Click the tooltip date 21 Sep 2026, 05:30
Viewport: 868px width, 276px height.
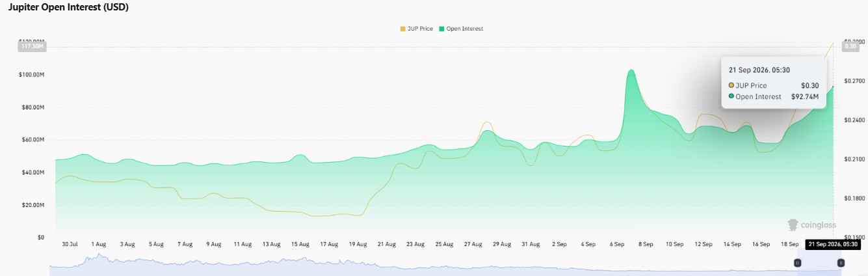[x=759, y=70]
